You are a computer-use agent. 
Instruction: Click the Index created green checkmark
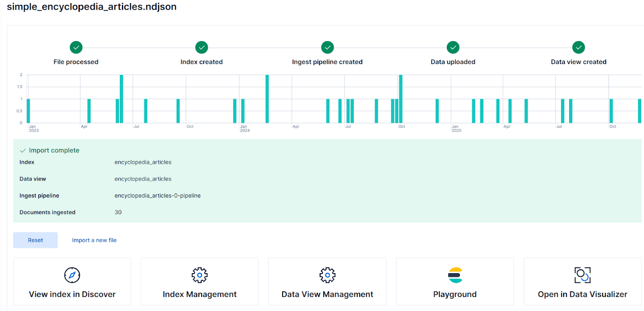click(202, 47)
